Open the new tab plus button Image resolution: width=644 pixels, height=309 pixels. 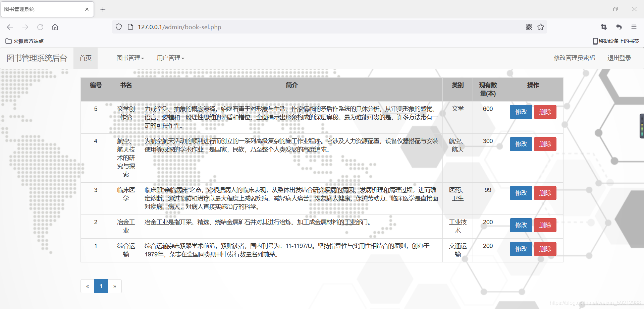(x=103, y=9)
